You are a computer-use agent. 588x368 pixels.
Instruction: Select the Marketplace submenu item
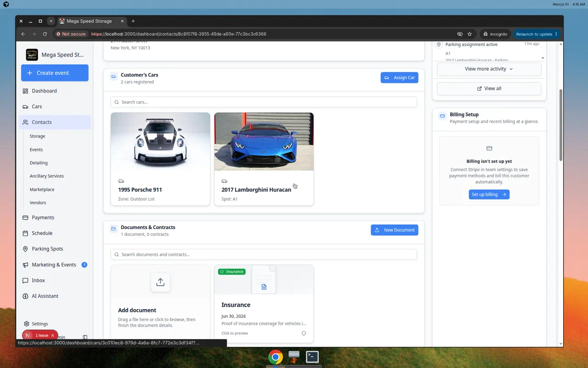[x=42, y=190]
